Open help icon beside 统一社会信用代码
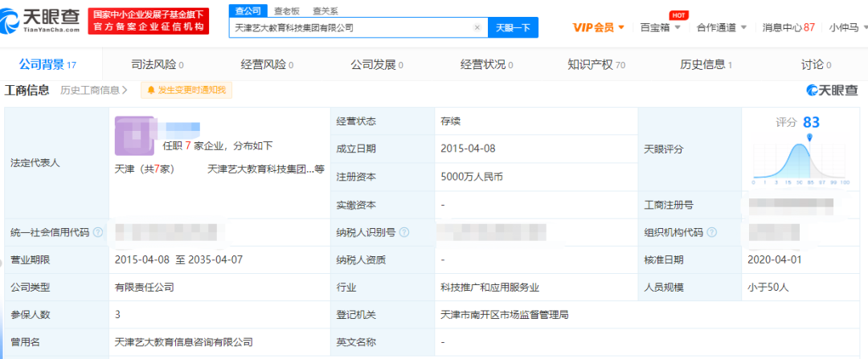This screenshot has width=868, height=359. 98,232
